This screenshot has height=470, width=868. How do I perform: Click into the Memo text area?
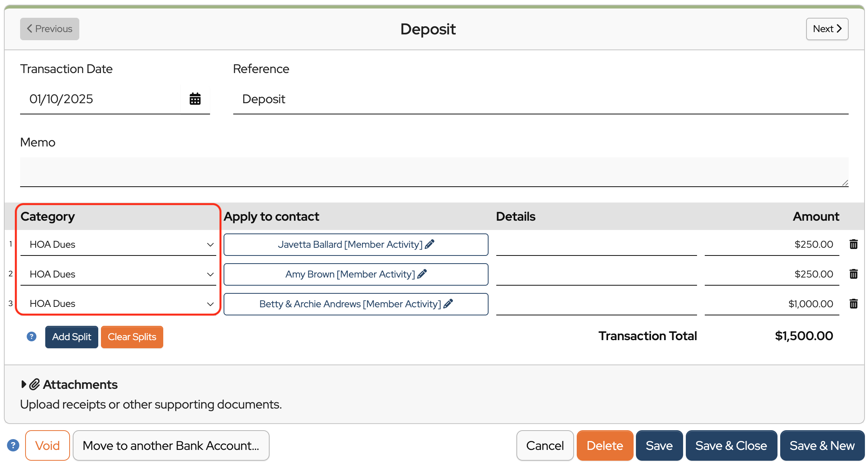coord(433,172)
